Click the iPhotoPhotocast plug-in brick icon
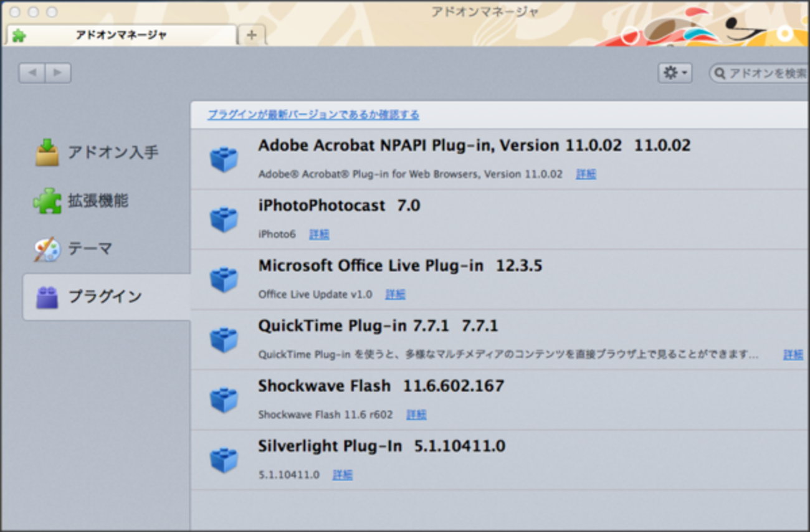 [224, 219]
